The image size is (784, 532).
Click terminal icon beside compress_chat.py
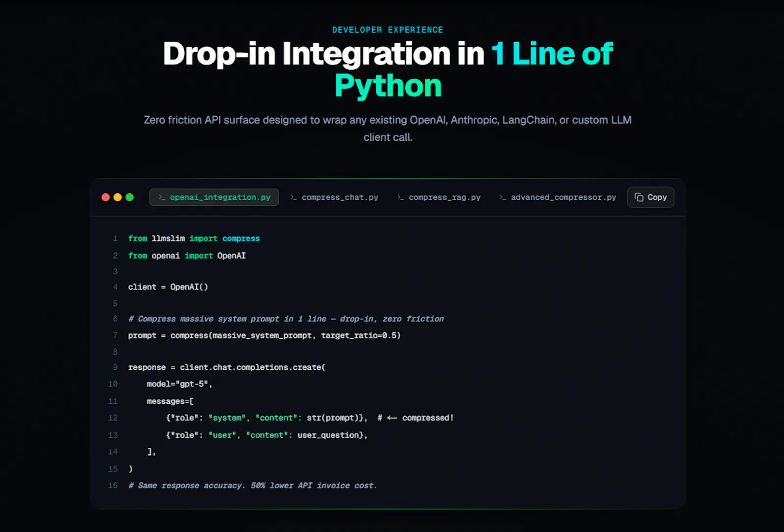(294, 197)
